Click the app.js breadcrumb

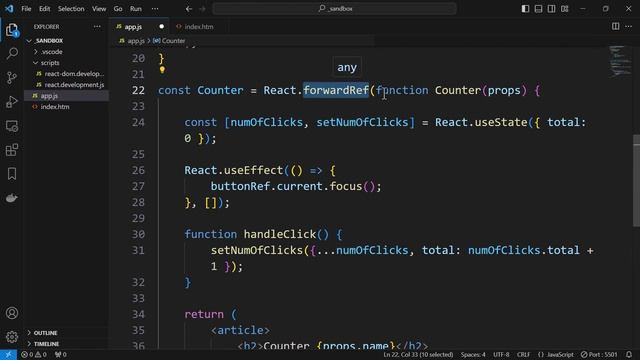(x=136, y=41)
